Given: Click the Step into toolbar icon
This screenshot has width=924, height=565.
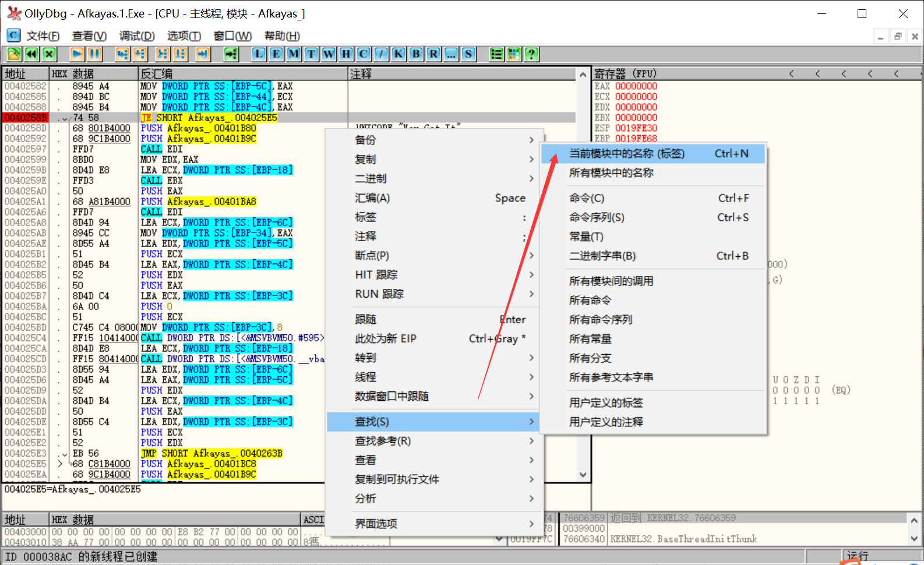Looking at the screenshot, I should 122,54.
